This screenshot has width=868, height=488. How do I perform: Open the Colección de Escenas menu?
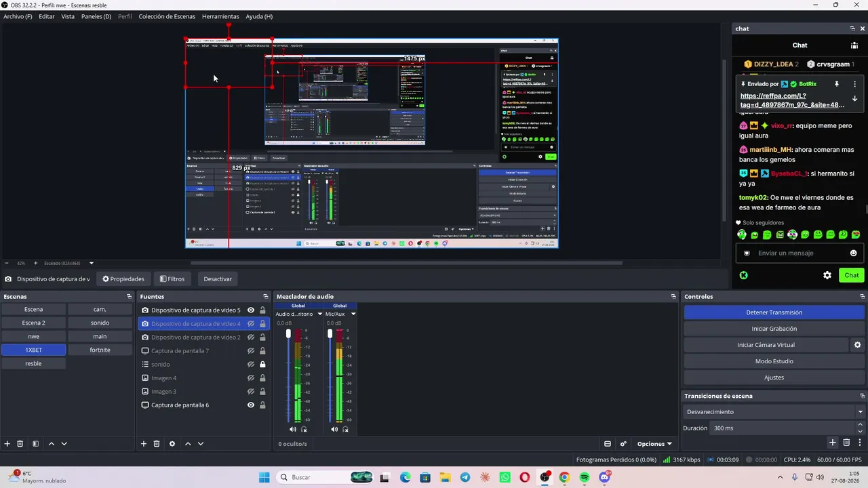click(x=167, y=16)
